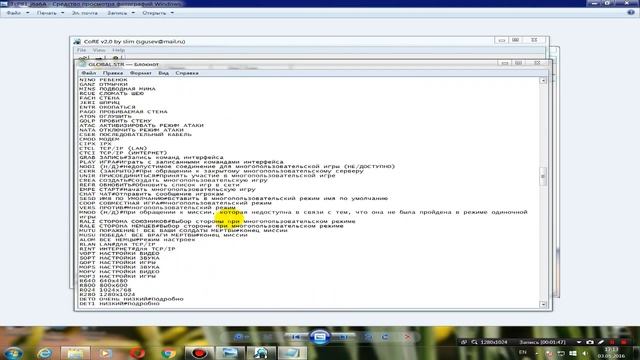This screenshot has width=640, height=360.
Task: Click the Photo Viewer help icon
Action: 631,13
